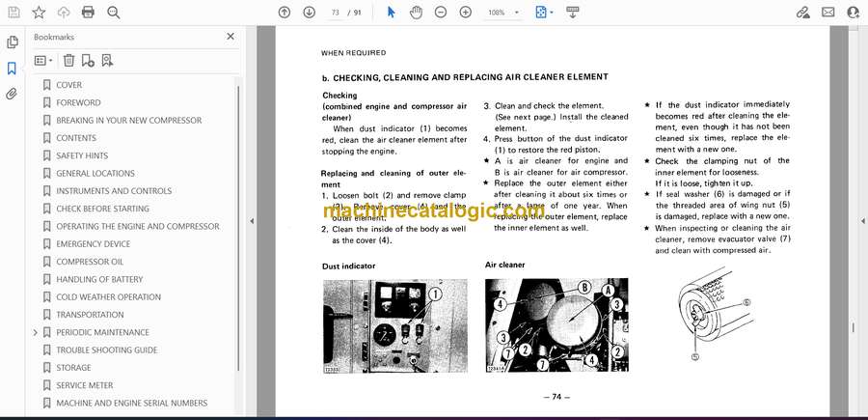This screenshot has height=420, width=868.
Task: Show Page Thumbnails panel
Action: (x=13, y=42)
